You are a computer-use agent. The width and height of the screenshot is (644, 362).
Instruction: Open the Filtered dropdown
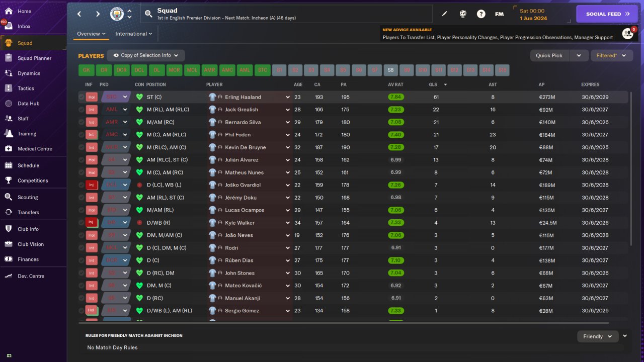[x=611, y=55]
